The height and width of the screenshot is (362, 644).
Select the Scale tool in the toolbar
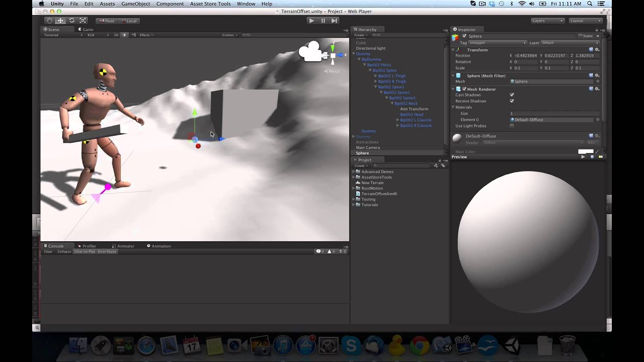coord(83,21)
